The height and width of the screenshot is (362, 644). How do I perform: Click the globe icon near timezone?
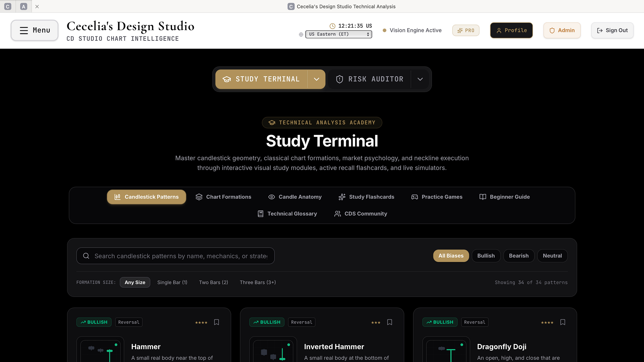click(x=301, y=34)
